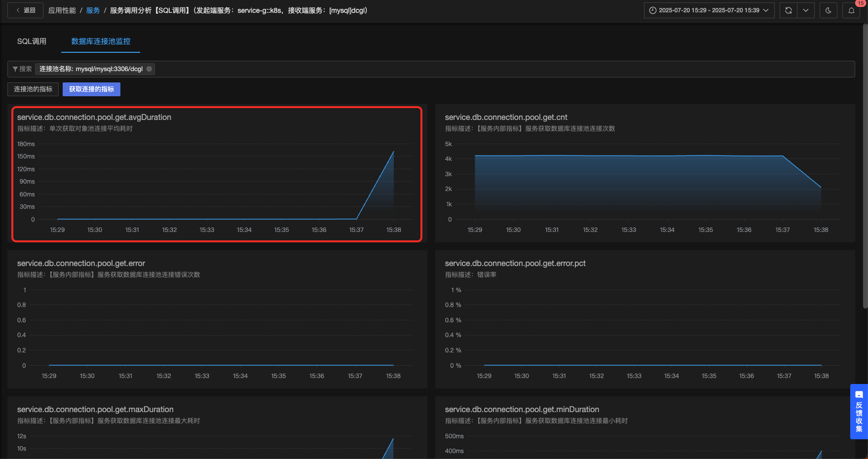
Task: Click the 指标描述: 错误率 text
Action: [x=471, y=275]
